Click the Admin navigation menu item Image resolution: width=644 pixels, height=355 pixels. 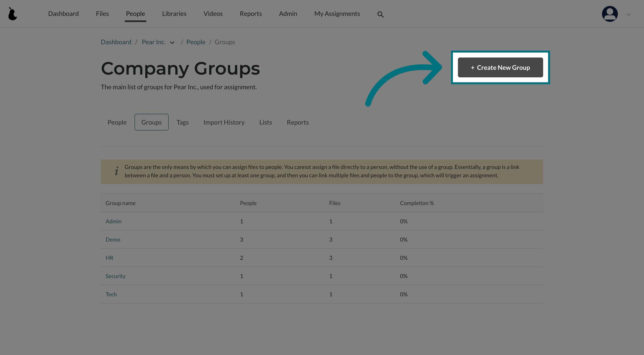pyautogui.click(x=288, y=13)
